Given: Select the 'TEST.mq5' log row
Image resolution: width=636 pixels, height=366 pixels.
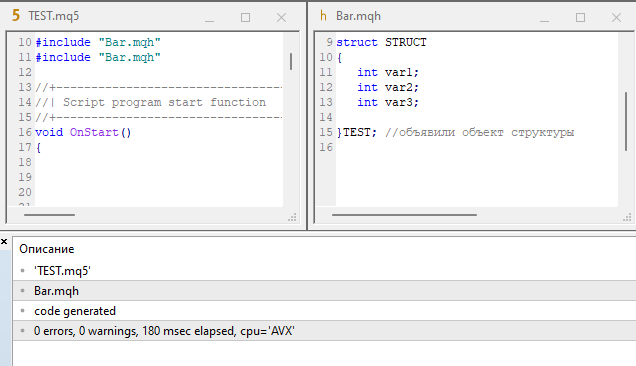Looking at the screenshot, I should point(324,271).
